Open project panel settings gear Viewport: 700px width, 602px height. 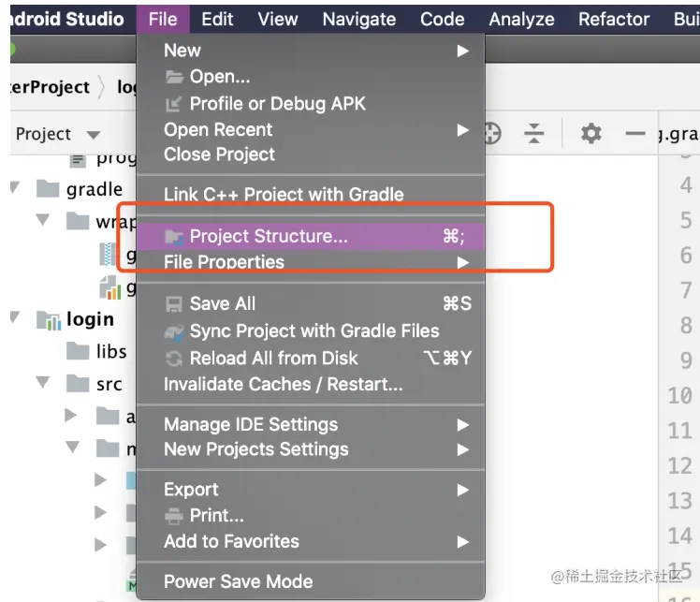tap(591, 134)
